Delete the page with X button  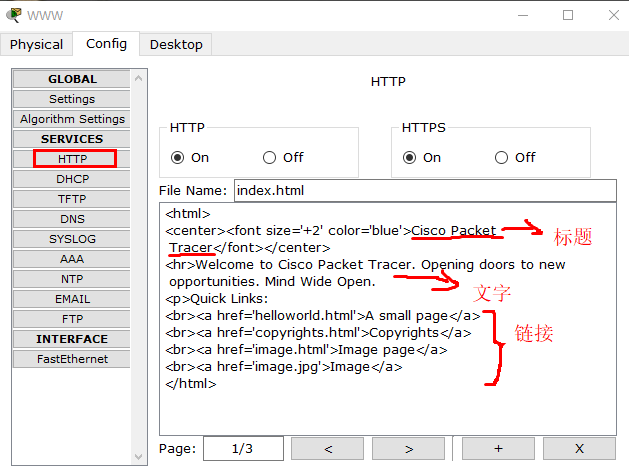[579, 449]
